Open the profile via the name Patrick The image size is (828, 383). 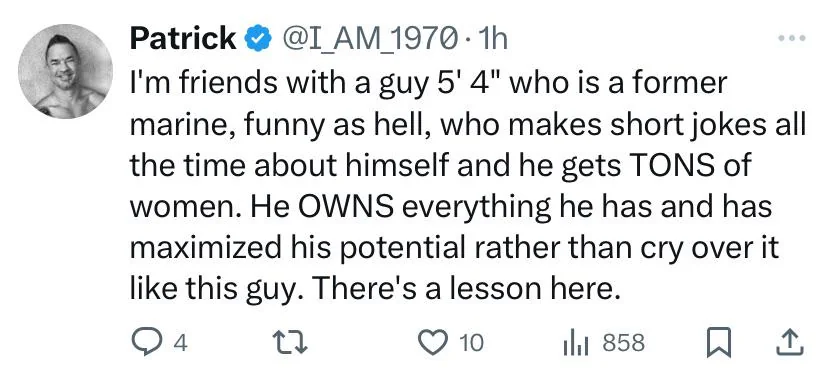183,39
